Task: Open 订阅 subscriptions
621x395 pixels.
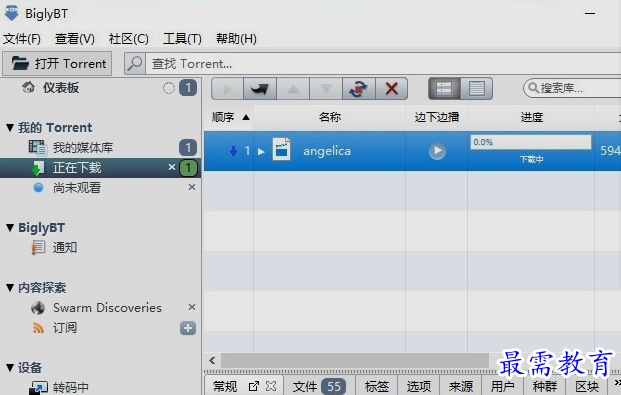Action: [x=65, y=328]
